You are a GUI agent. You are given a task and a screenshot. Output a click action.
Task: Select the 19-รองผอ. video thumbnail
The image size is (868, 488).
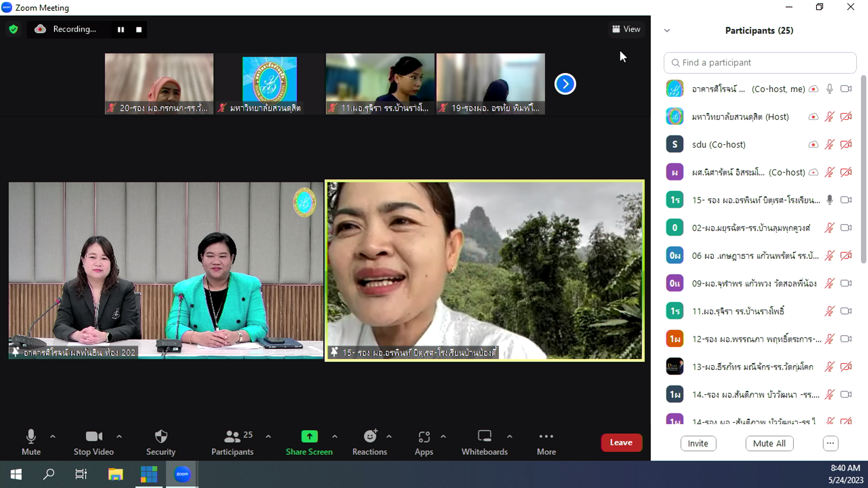point(491,84)
